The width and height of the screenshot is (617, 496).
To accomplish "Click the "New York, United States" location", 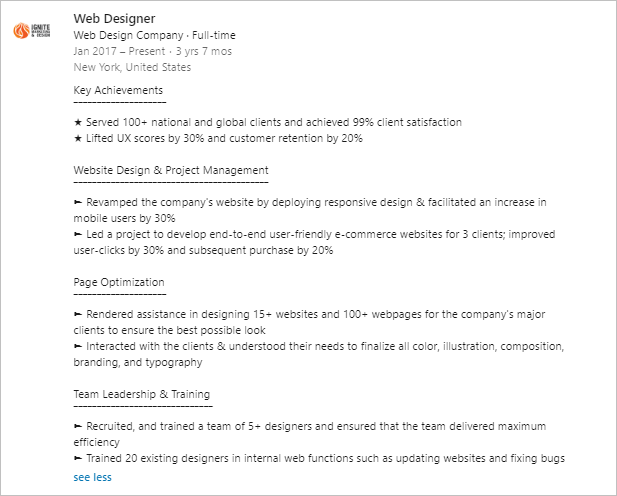I will point(132,67).
